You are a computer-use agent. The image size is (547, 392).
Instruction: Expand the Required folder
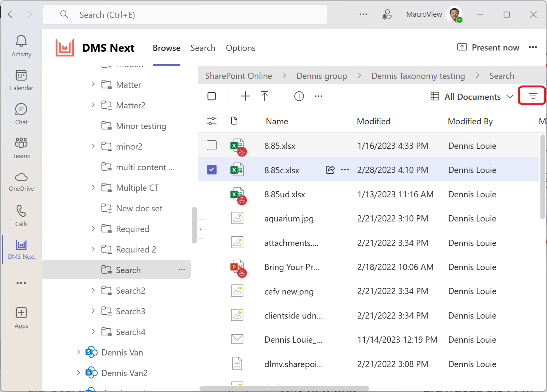[93, 228]
